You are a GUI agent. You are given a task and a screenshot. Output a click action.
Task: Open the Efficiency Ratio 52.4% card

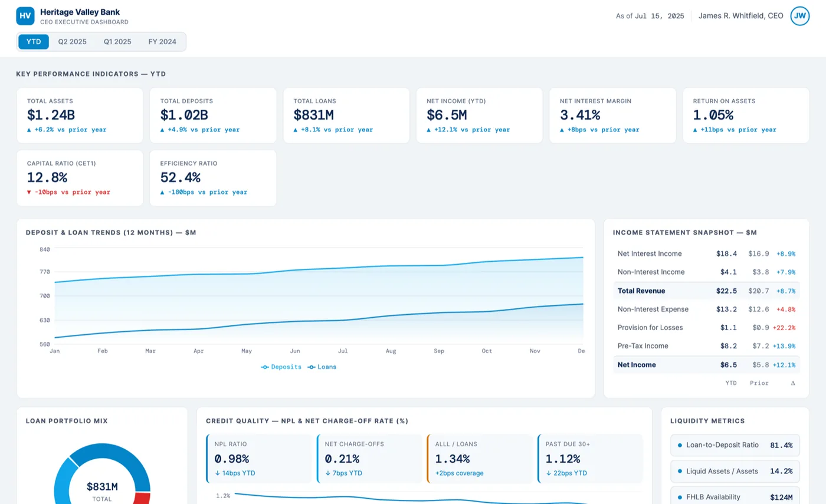click(213, 178)
